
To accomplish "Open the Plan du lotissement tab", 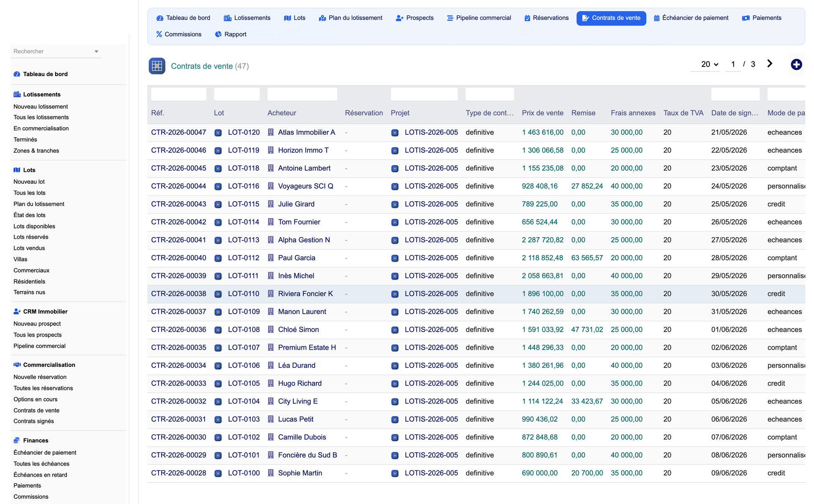I will 351,18.
